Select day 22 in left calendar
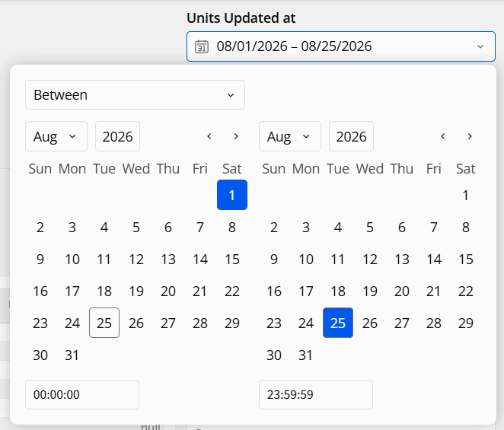Image resolution: width=504 pixels, height=430 pixels. click(x=232, y=291)
